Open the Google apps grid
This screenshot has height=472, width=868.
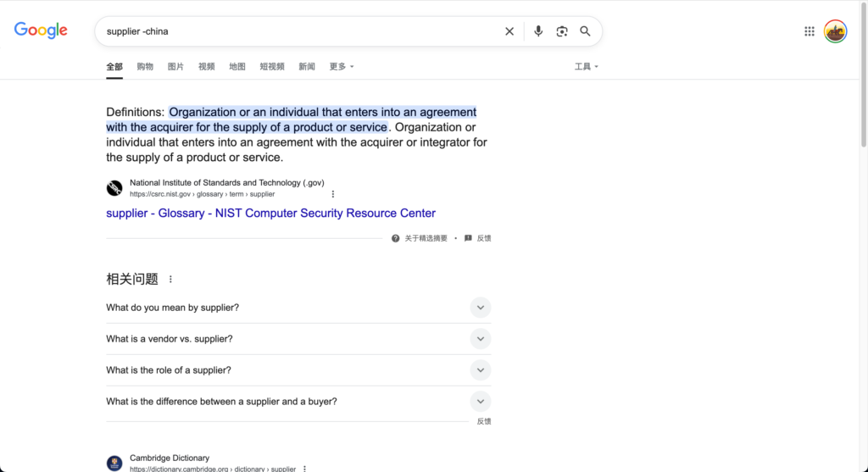[810, 31]
